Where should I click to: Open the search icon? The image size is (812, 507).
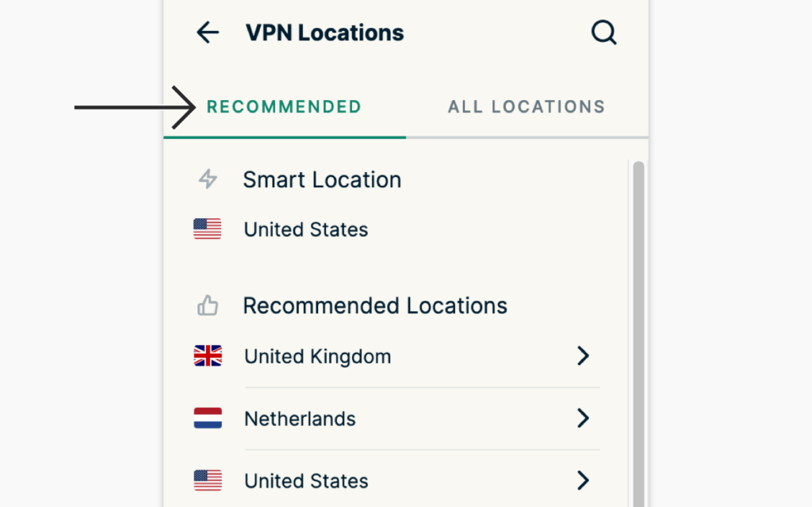tap(604, 33)
